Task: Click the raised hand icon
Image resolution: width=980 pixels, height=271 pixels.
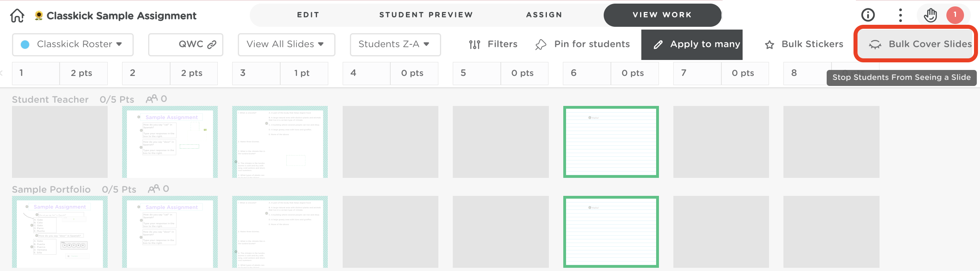Action: [930, 15]
